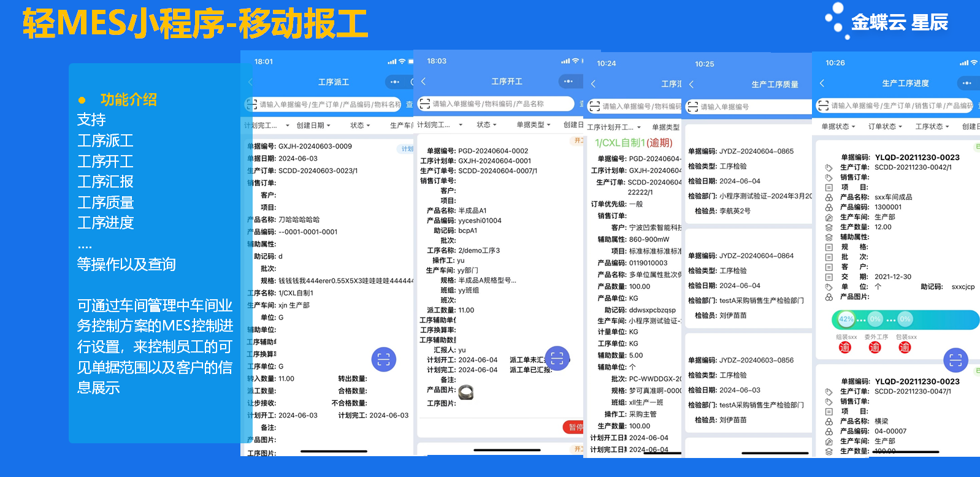Open inspection record JYDZ-20240603-0856
The height and width of the screenshot is (477, 980).
click(x=749, y=383)
